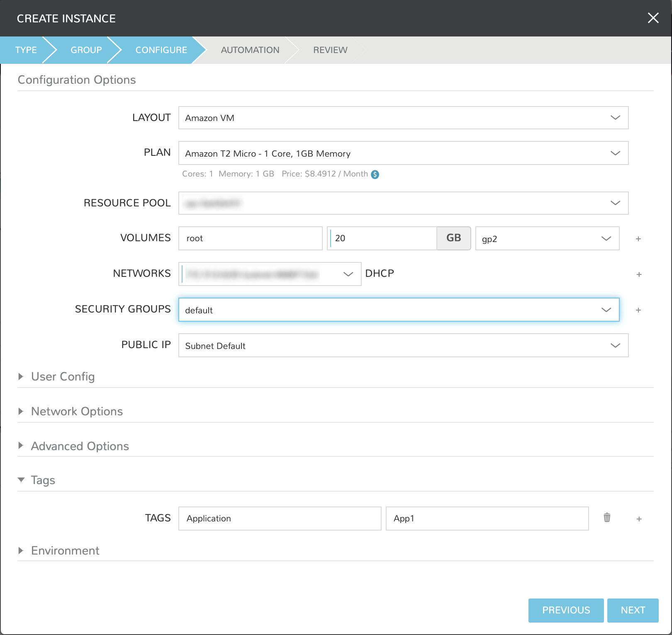Click the price info dollar icon

[x=375, y=175]
